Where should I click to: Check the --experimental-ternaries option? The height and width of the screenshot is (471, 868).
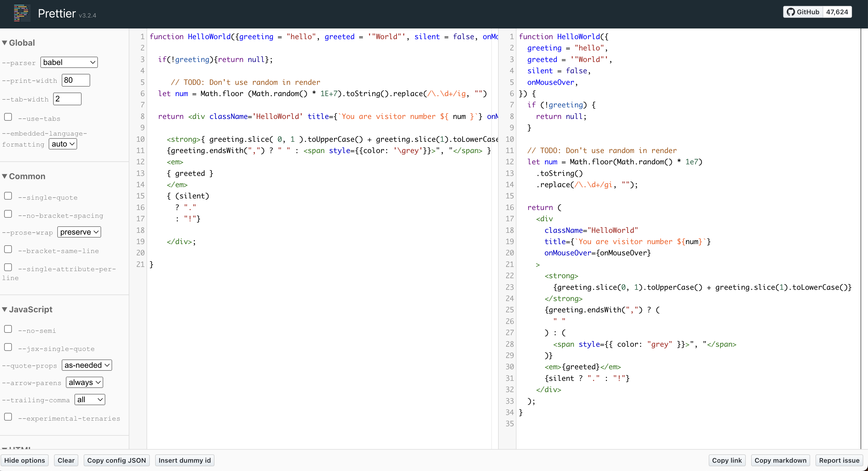8,417
